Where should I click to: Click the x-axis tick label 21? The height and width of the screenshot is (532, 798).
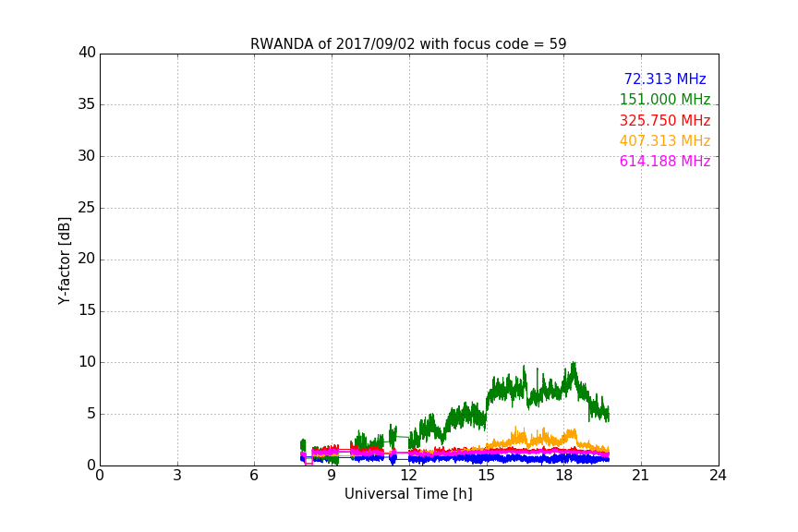(641, 476)
